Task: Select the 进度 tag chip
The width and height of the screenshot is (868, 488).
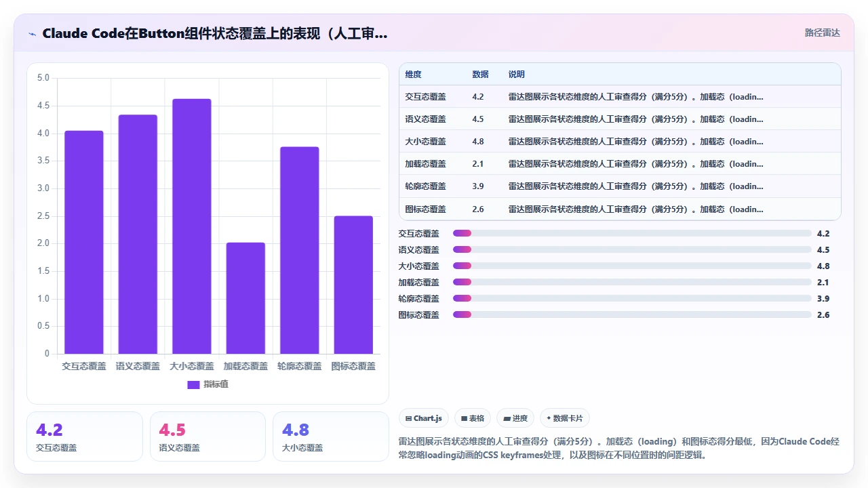Action: point(515,418)
